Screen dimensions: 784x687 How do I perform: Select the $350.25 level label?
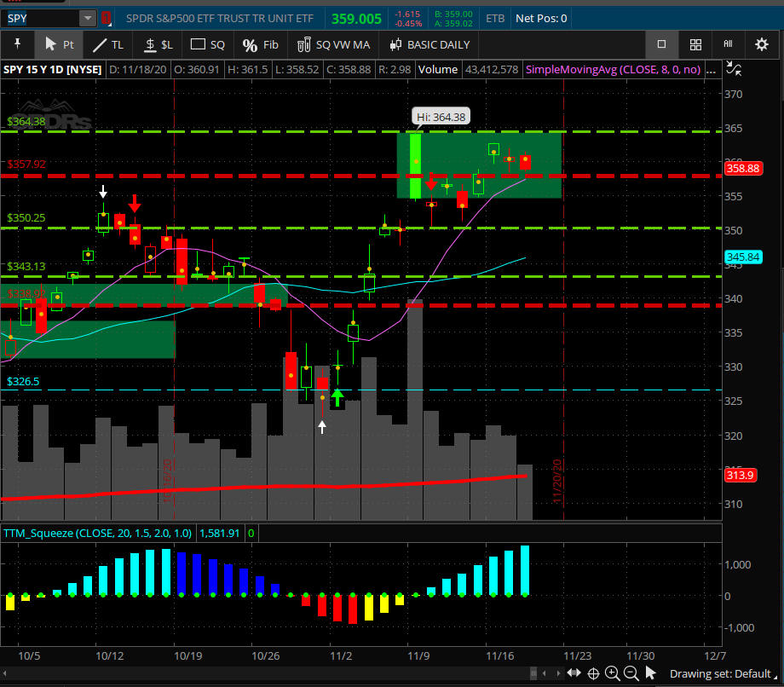tap(26, 218)
